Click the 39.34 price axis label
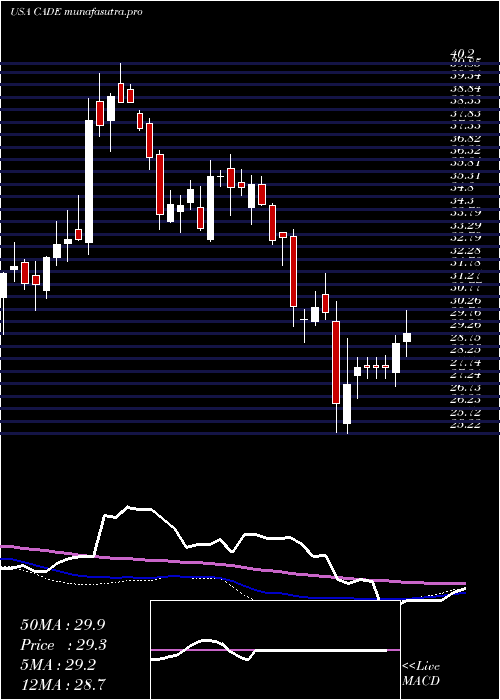The image size is (500, 700). (466, 75)
